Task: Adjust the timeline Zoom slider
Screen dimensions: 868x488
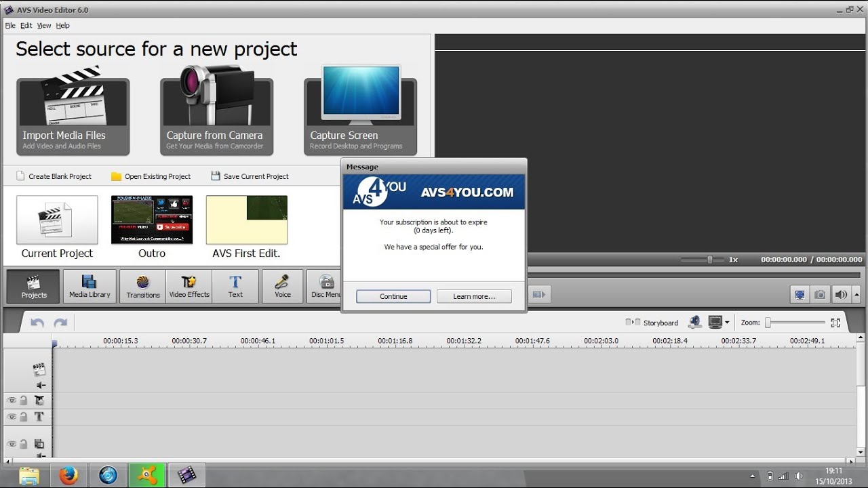Action: click(795, 323)
